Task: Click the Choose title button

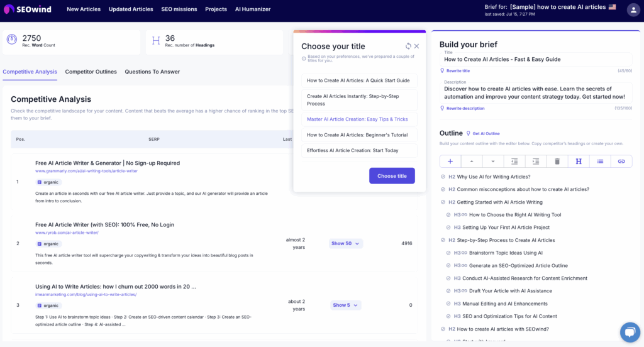Action: [x=392, y=176]
